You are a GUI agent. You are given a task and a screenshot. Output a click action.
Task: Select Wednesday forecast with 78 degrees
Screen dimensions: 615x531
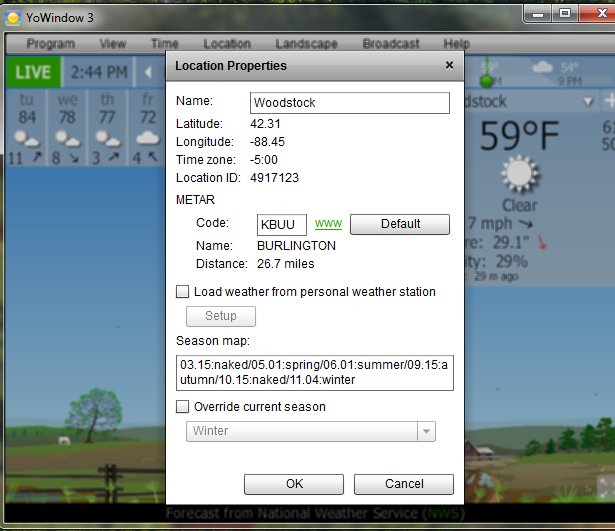click(67, 128)
